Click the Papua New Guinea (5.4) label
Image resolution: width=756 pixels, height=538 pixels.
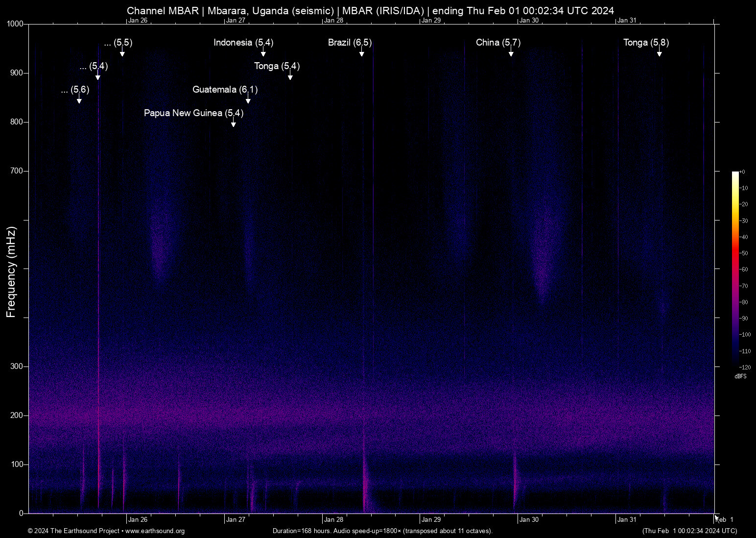[193, 113]
